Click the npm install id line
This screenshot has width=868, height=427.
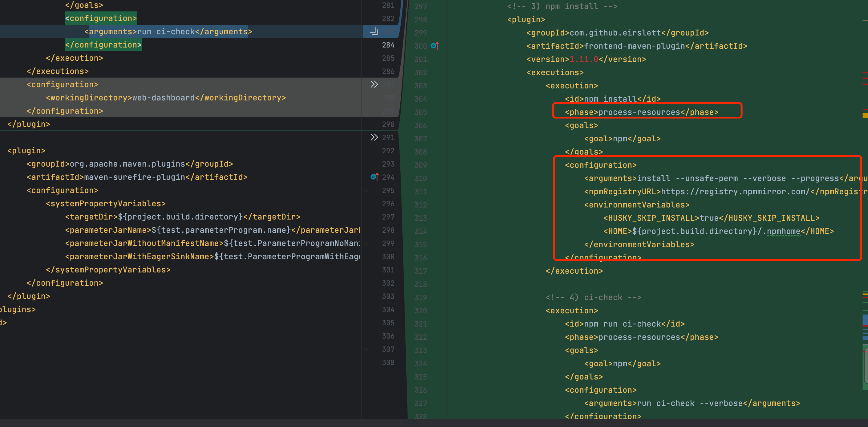tap(613, 99)
